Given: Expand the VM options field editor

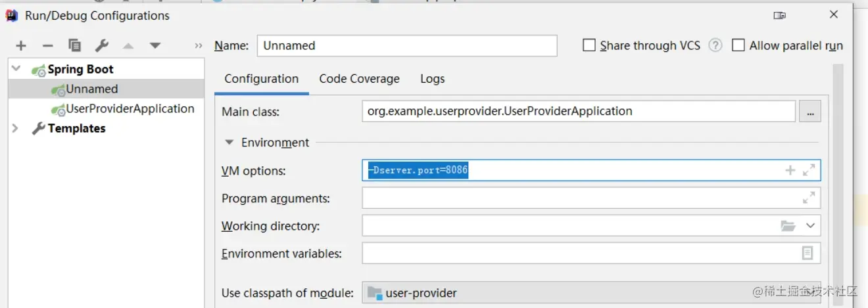Looking at the screenshot, I should [809, 171].
